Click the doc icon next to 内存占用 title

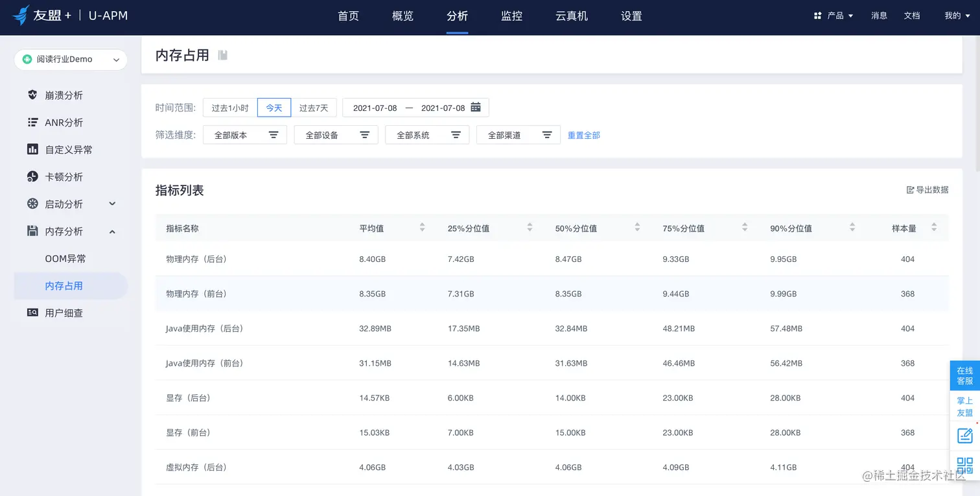[x=223, y=55]
